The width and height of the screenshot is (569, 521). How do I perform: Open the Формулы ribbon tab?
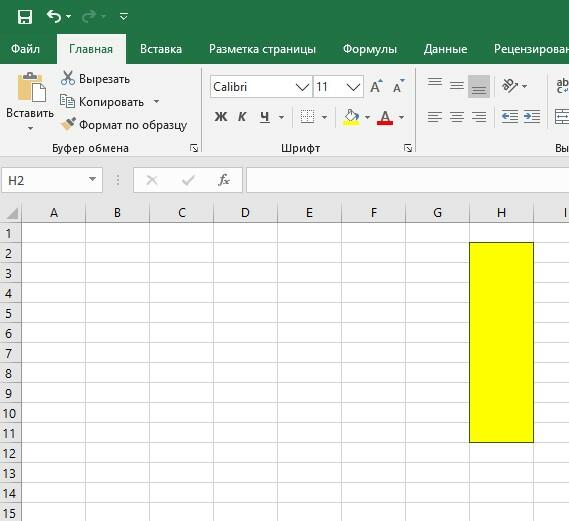tap(370, 49)
